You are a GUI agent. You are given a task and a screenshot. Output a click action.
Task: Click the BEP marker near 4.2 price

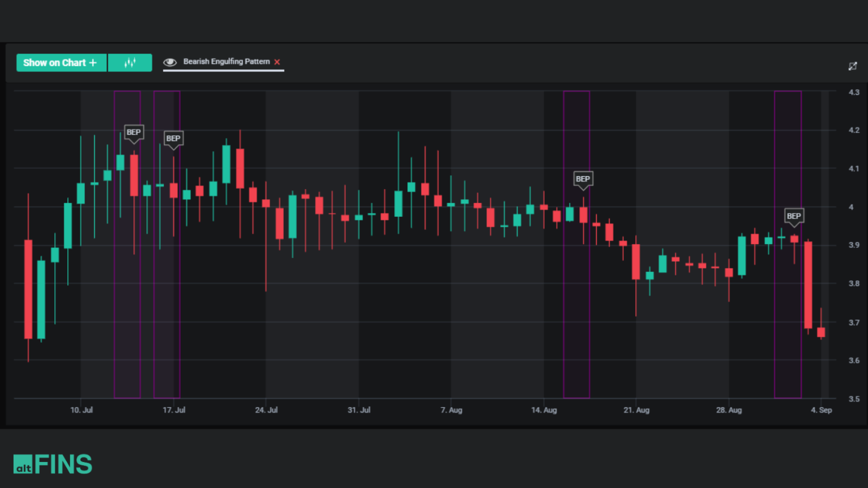(134, 133)
